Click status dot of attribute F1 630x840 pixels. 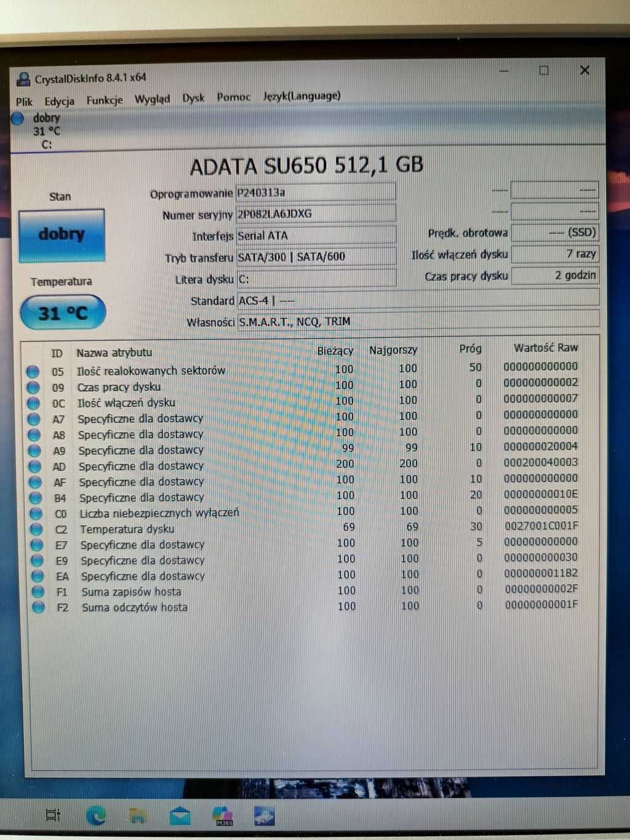(38, 592)
